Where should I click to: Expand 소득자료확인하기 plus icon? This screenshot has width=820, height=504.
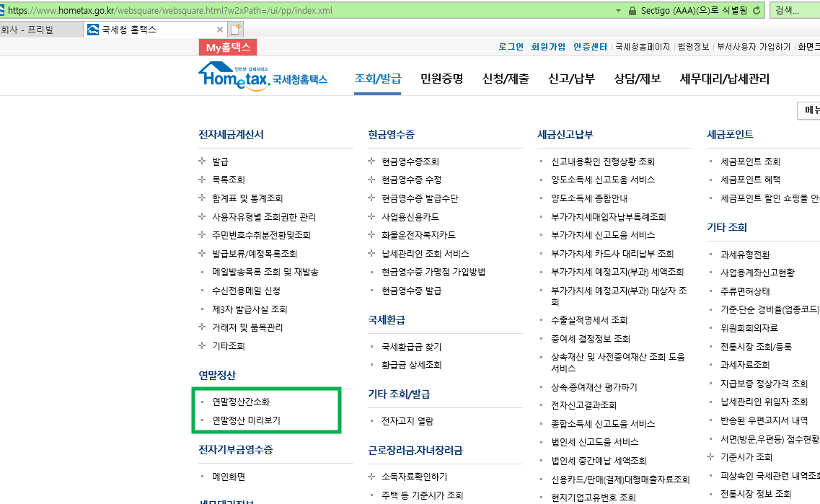coord(371,477)
